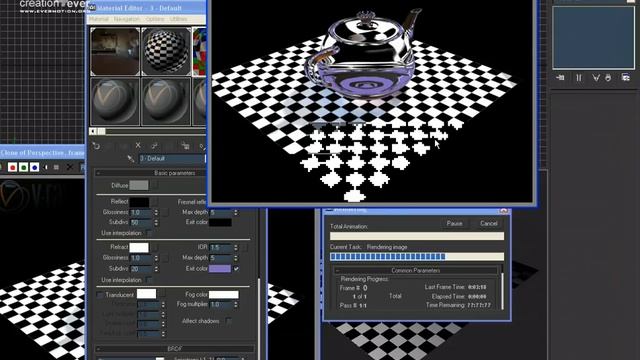
Task: Toggle Show End Result icon in modify panel
Action: pyautogui.click(x=579, y=78)
